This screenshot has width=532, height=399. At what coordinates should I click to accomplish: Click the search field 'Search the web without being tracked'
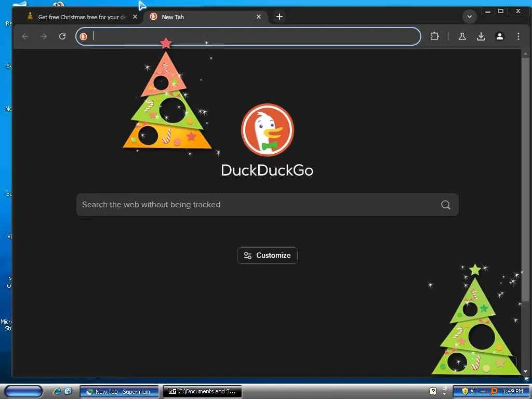(268, 205)
